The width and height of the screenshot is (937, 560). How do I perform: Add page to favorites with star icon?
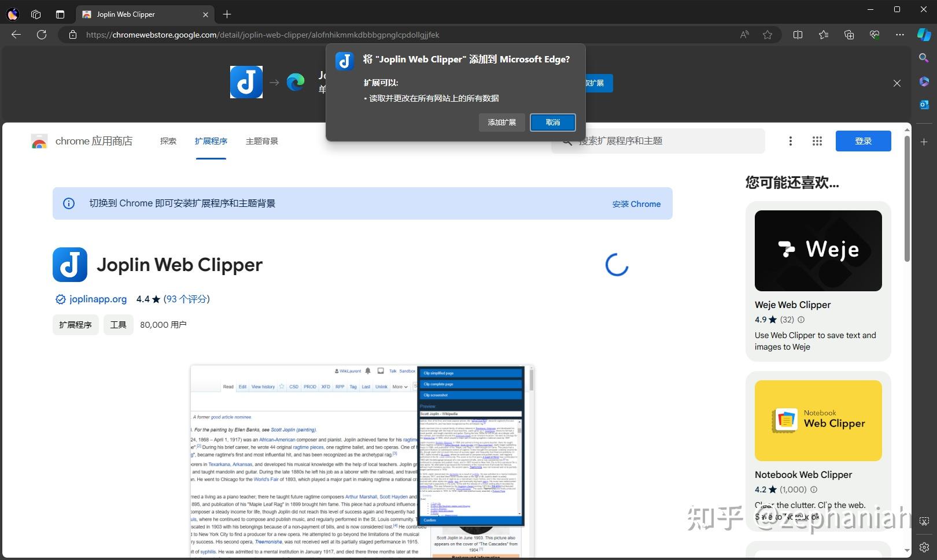(x=766, y=35)
